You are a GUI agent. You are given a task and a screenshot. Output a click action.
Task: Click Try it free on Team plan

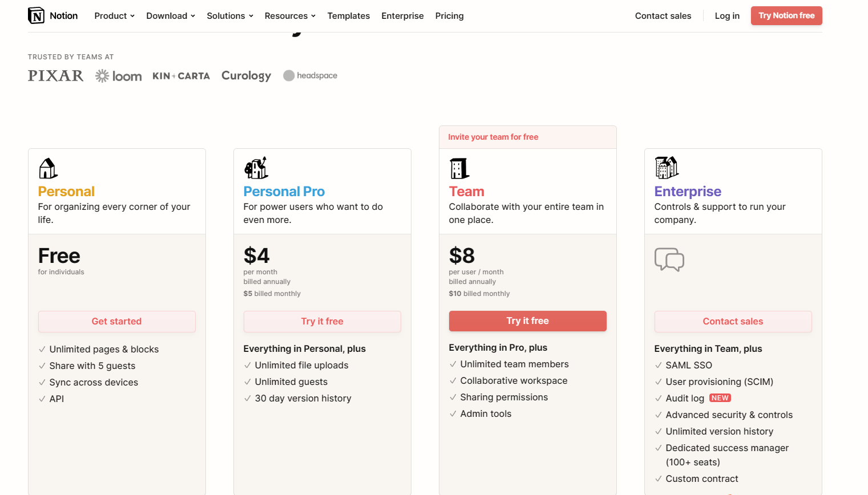[528, 321]
